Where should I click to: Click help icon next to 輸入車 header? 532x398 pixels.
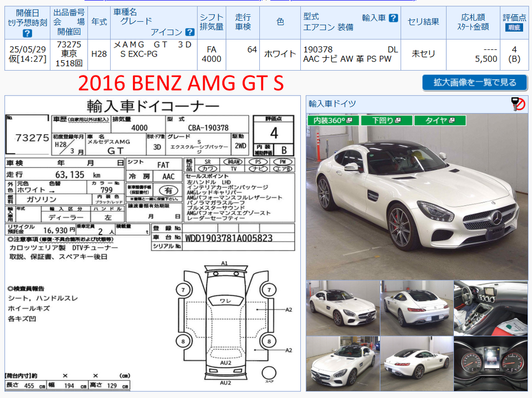coord(393,18)
